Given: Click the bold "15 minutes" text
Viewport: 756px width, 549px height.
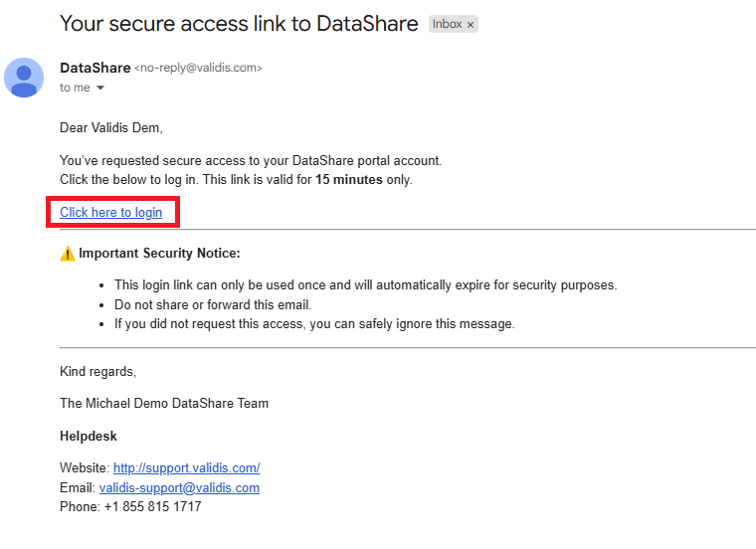Looking at the screenshot, I should [x=349, y=180].
